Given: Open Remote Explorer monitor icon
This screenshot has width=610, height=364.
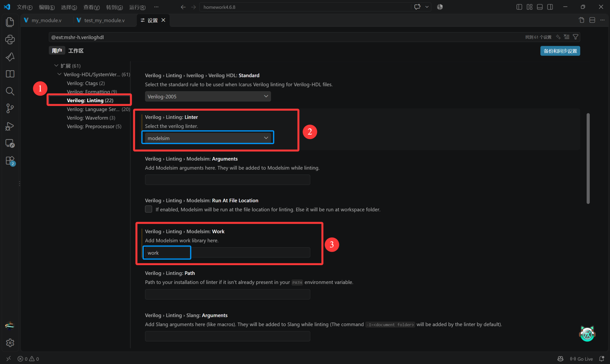Looking at the screenshot, I should [x=10, y=143].
